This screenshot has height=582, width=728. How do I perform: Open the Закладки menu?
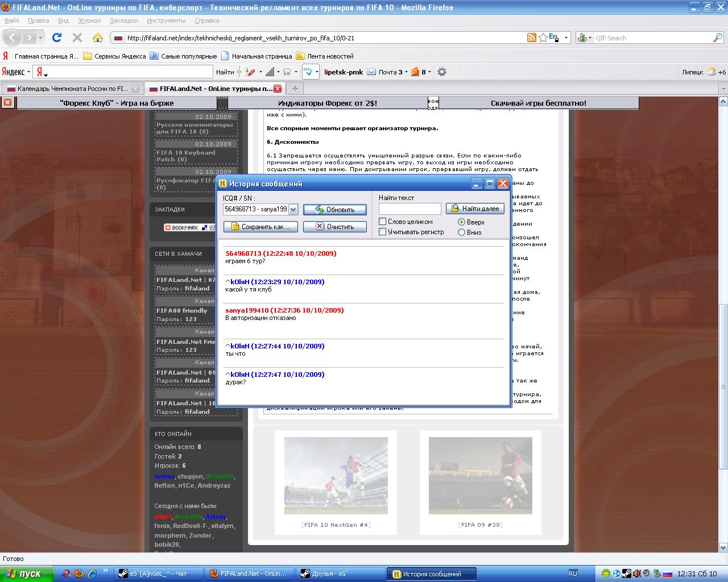124,20
